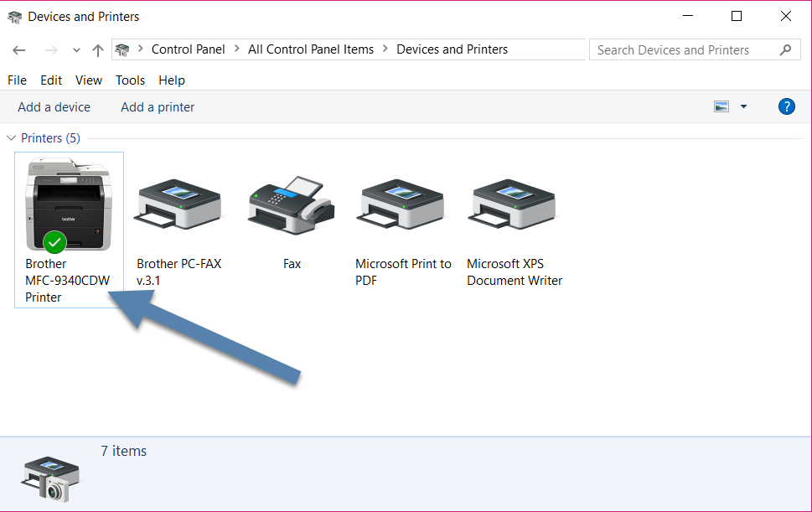The height and width of the screenshot is (512, 812).
Task: Click the blue Help question mark icon
Action: (x=786, y=106)
